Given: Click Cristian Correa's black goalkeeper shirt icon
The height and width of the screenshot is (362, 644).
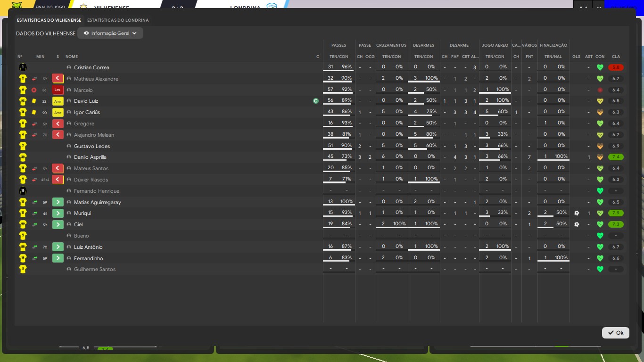Looking at the screenshot, I should point(23,67).
